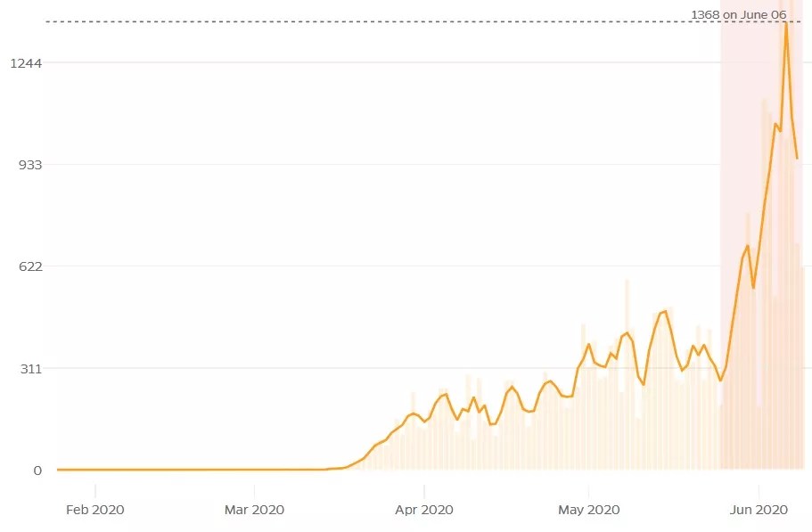Click the orange line's highest peak in June
The height and width of the screenshot is (532, 812).
(x=785, y=25)
